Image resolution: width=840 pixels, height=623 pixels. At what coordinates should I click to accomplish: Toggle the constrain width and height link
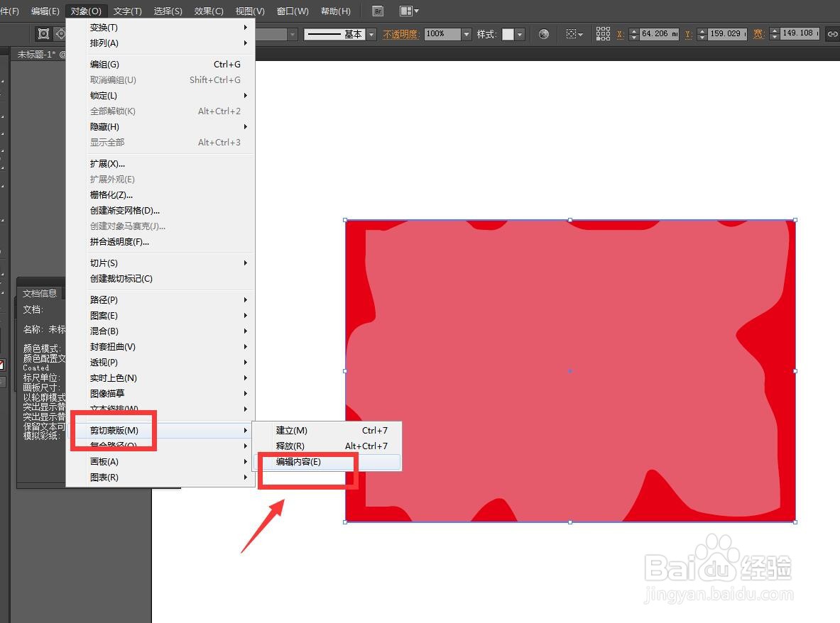coord(832,34)
